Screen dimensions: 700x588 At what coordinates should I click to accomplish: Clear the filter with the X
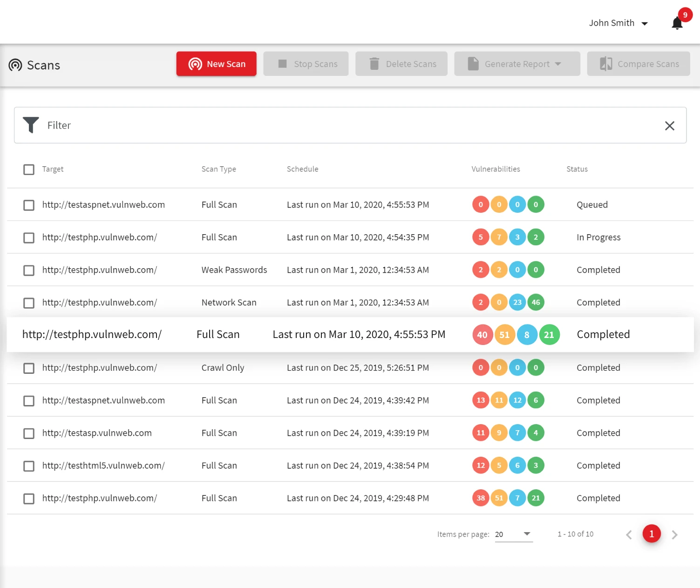(x=669, y=125)
